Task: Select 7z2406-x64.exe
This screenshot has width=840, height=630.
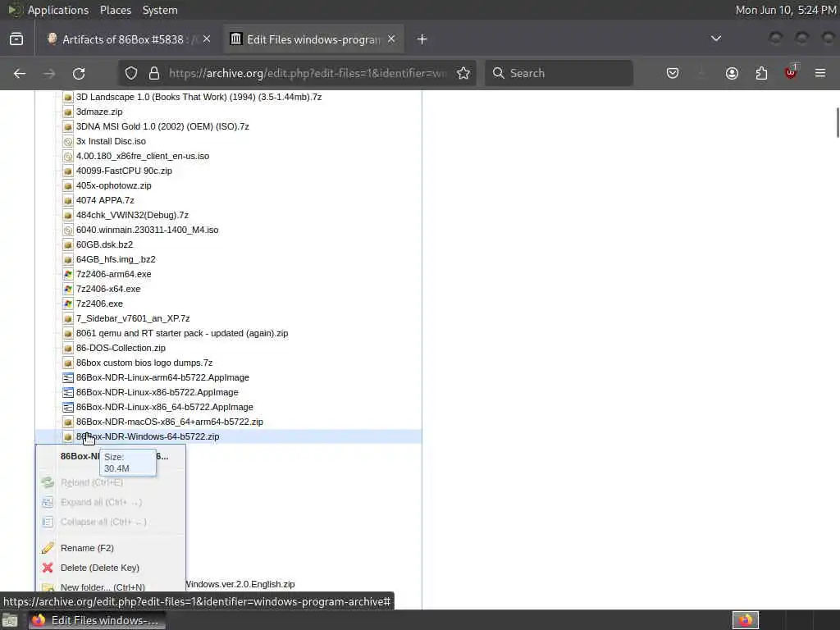Action: click(108, 289)
